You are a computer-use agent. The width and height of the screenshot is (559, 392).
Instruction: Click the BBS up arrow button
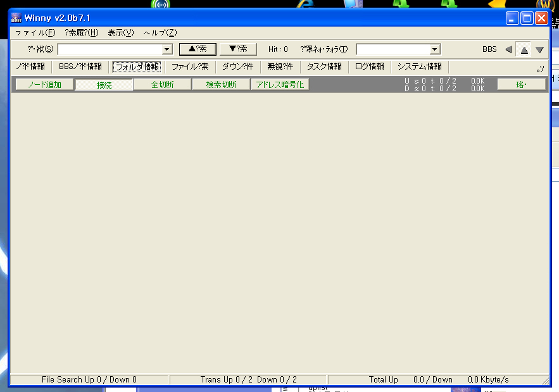(524, 49)
